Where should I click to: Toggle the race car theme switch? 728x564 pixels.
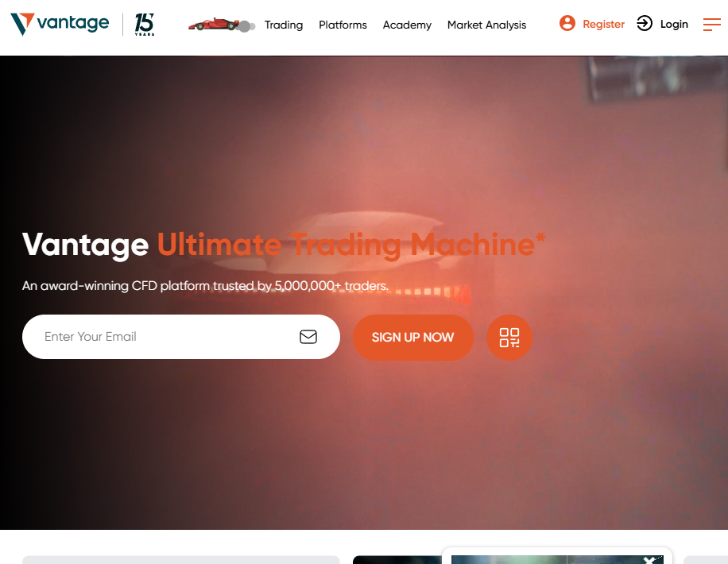(222, 25)
